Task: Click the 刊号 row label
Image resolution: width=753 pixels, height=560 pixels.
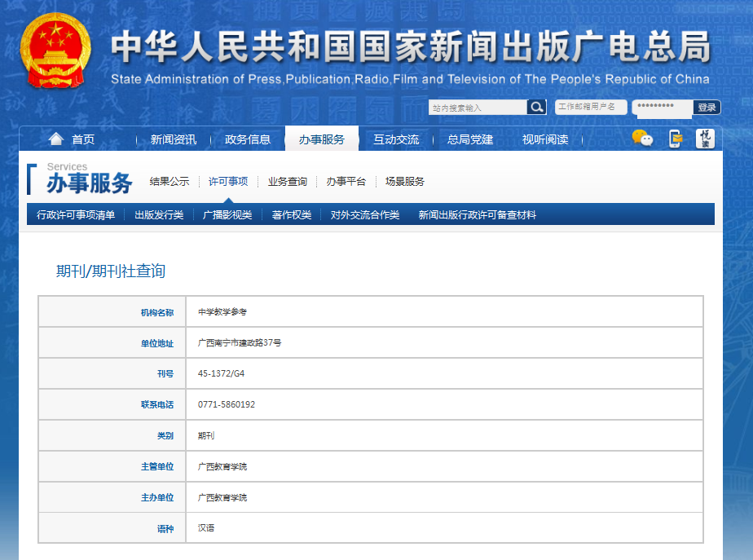Action: click(x=165, y=373)
